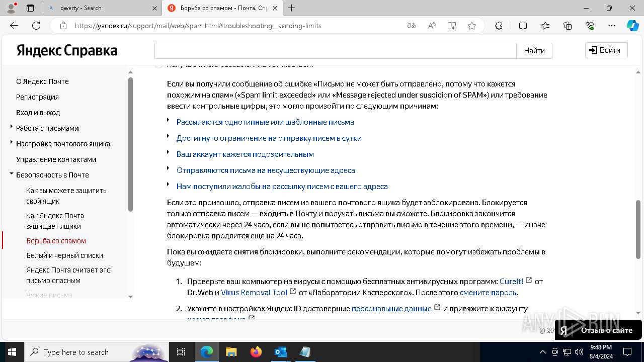Open the volume control tray icon

click(x=579, y=352)
